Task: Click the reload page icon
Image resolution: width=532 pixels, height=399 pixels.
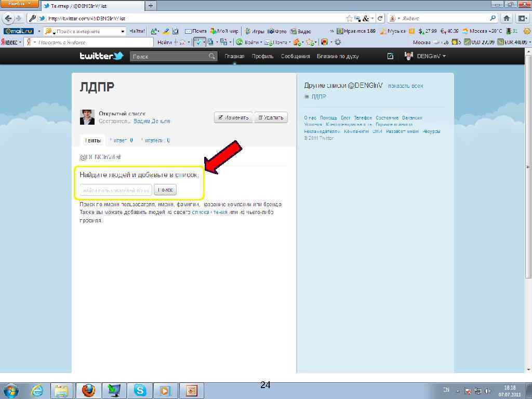Action: [x=380, y=18]
